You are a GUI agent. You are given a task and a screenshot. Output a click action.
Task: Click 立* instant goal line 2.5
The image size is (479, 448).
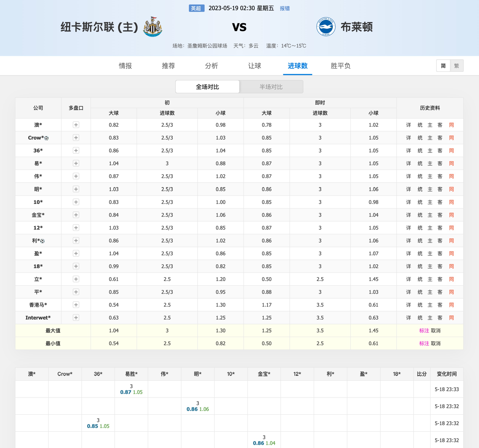coord(320,279)
